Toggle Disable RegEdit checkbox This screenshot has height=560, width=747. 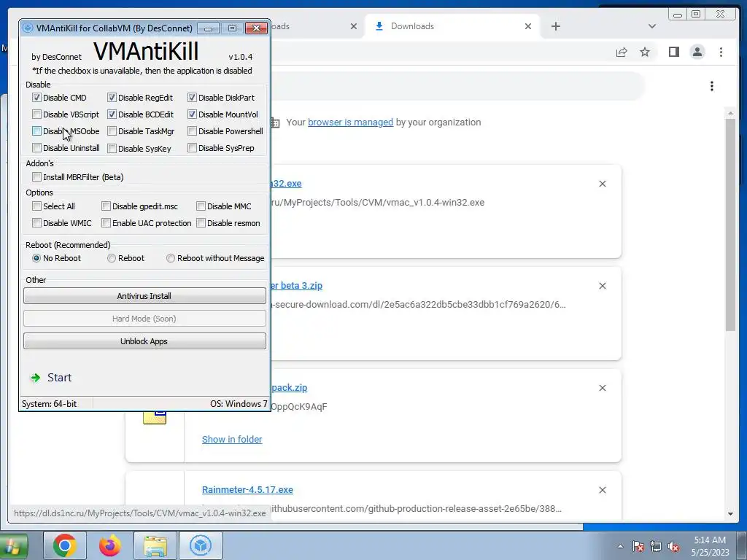pyautogui.click(x=112, y=98)
